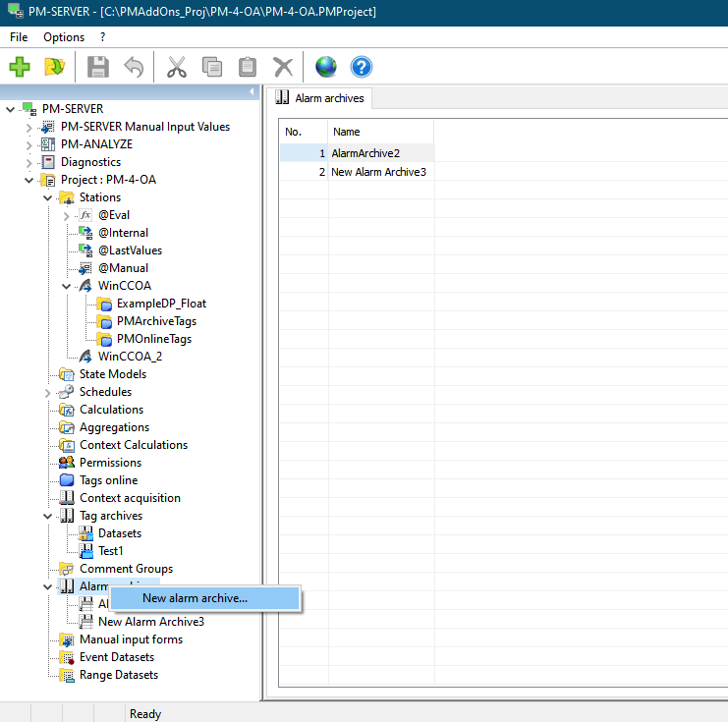Open the Options menu
728x722 pixels.
coord(64,36)
